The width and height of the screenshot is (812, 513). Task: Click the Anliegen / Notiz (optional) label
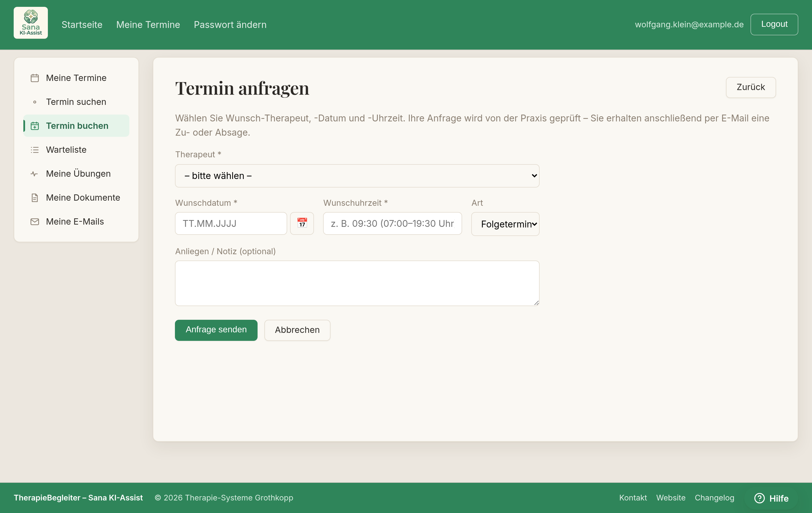(225, 252)
